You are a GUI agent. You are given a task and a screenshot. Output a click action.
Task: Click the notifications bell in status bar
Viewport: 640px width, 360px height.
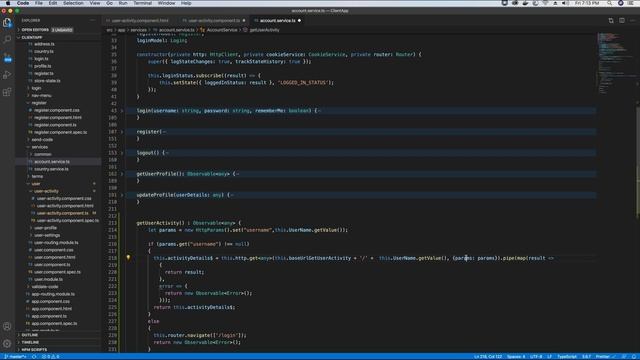pyautogui.click(x=634, y=357)
